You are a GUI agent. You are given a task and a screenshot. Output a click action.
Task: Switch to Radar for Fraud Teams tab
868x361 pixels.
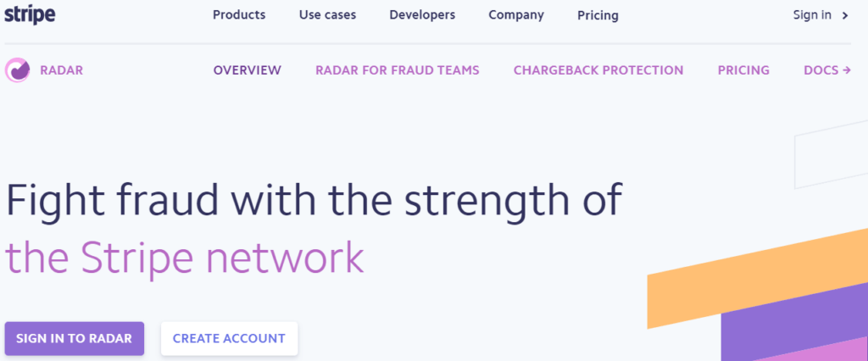(398, 70)
